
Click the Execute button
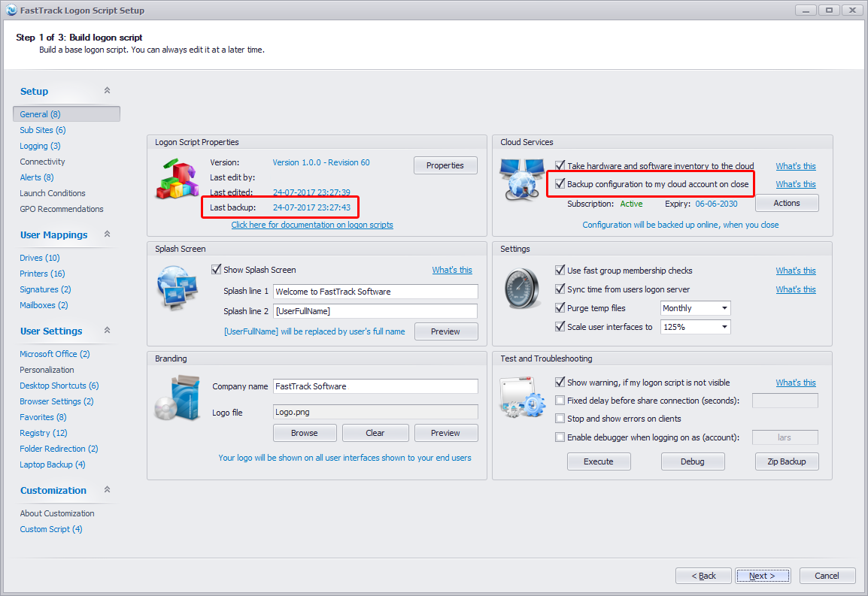[599, 461]
